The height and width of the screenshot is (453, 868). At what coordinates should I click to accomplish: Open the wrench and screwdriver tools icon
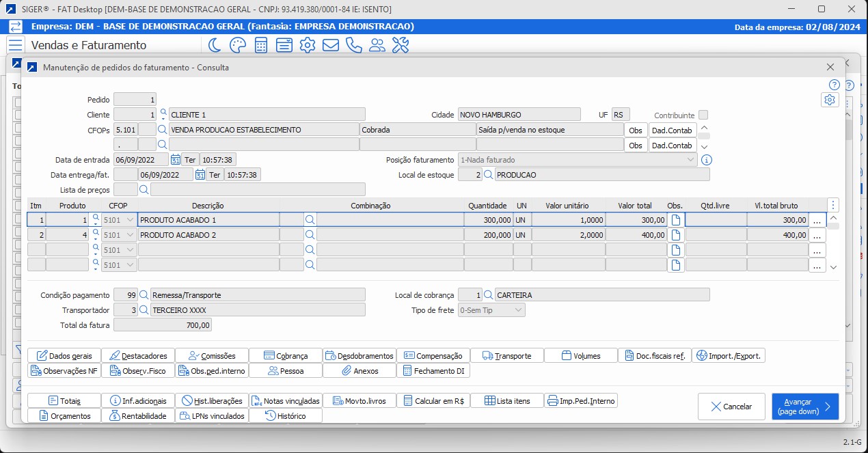pyautogui.click(x=400, y=45)
